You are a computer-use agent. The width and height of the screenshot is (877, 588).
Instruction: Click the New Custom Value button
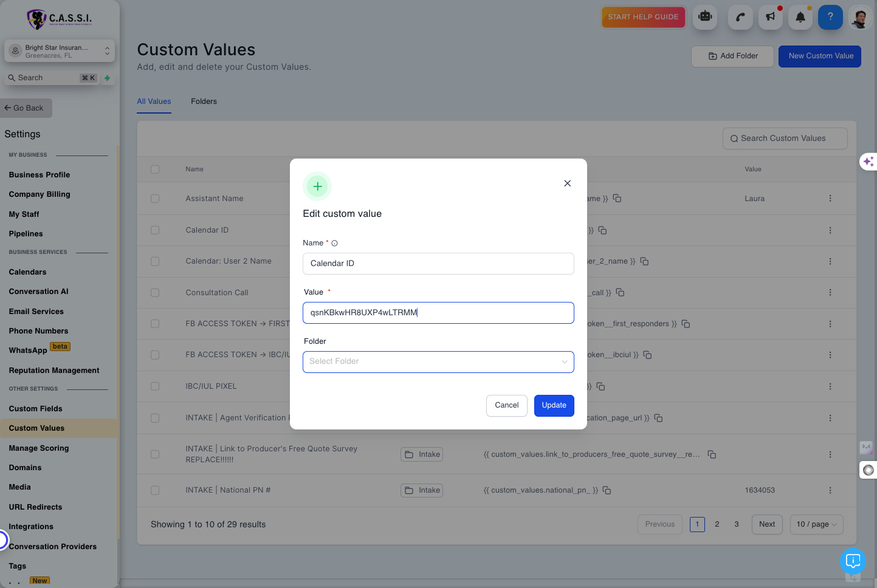pyautogui.click(x=820, y=56)
